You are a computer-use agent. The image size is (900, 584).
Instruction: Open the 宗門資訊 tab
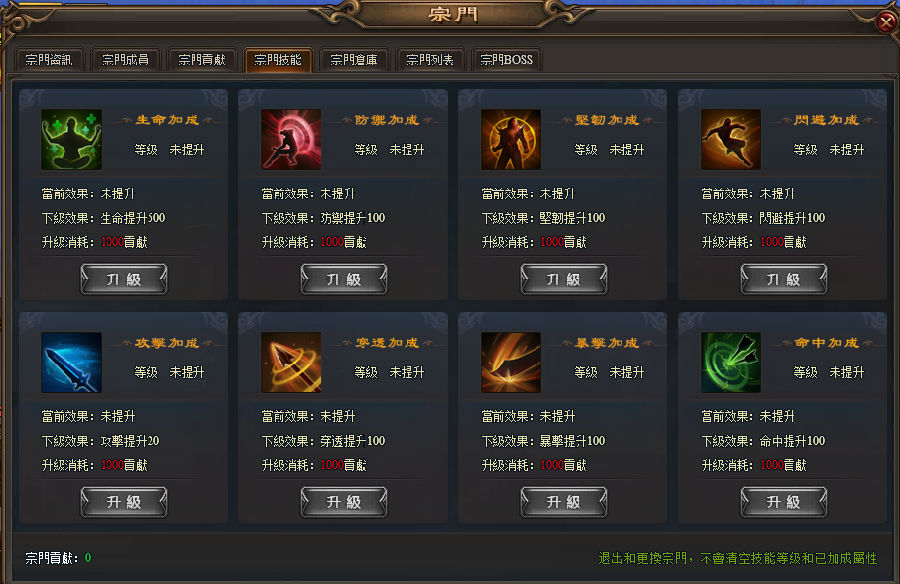[x=49, y=60]
